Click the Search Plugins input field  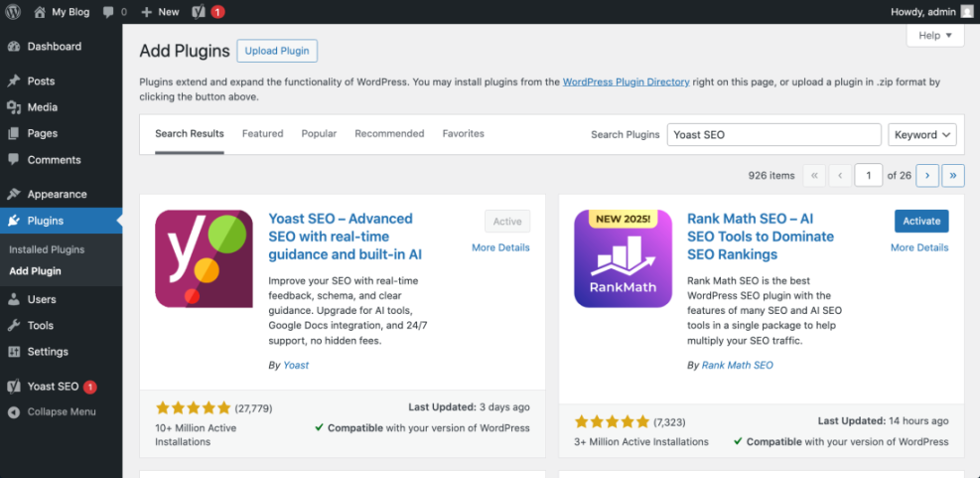click(x=773, y=134)
